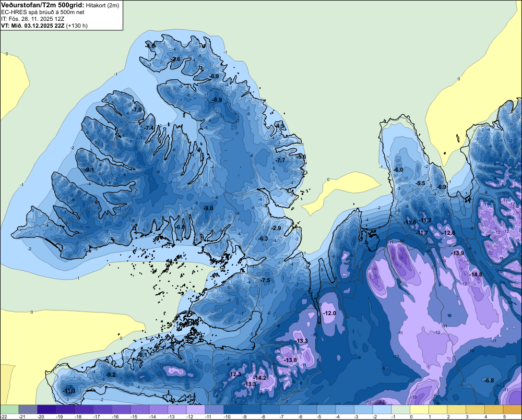The width and height of the screenshot is (522, 420).
Task: Click the -11.2 temperature label
Action: point(425,220)
